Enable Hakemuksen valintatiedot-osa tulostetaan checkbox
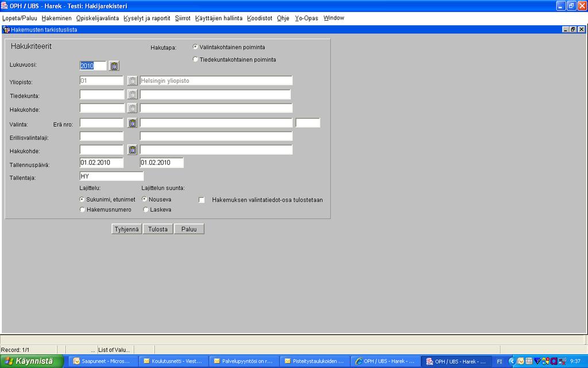This screenshot has height=368, width=588. (202, 200)
